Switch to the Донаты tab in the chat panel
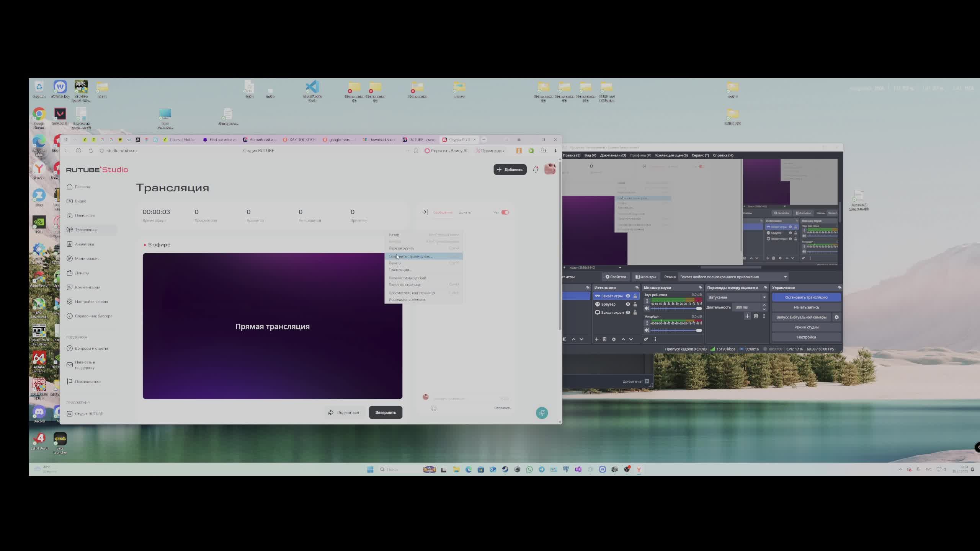Image resolution: width=980 pixels, height=551 pixels. click(465, 212)
